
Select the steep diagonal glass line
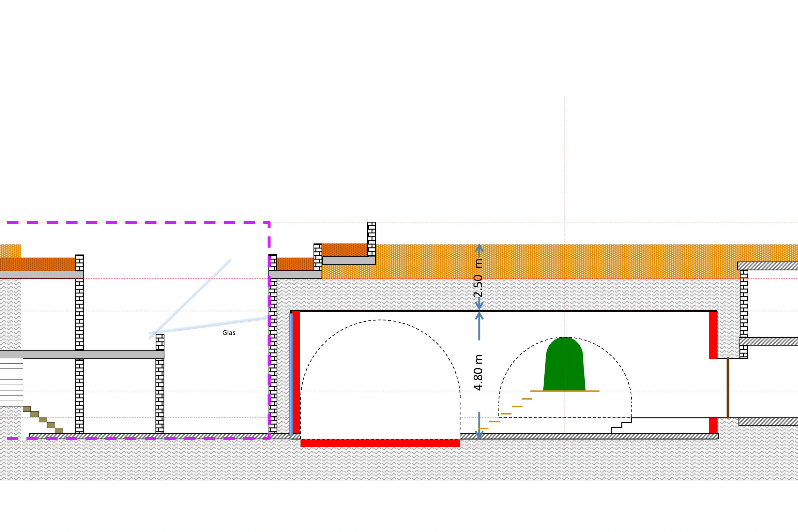[190, 299]
